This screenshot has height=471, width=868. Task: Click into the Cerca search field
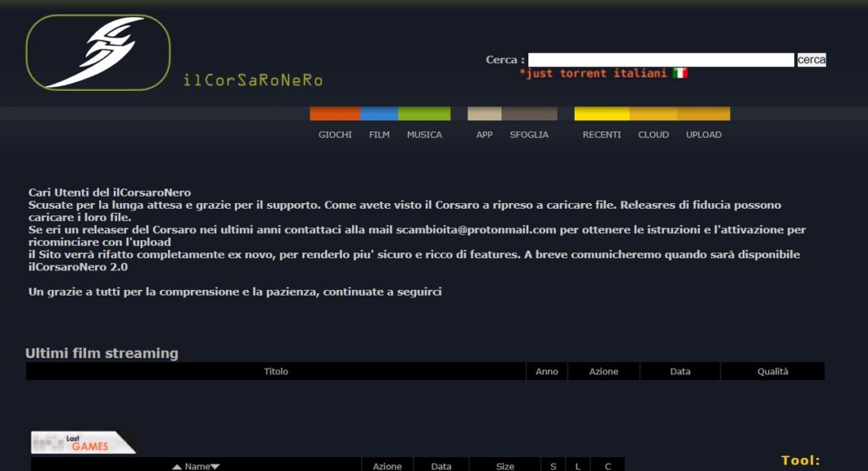pyautogui.click(x=661, y=60)
